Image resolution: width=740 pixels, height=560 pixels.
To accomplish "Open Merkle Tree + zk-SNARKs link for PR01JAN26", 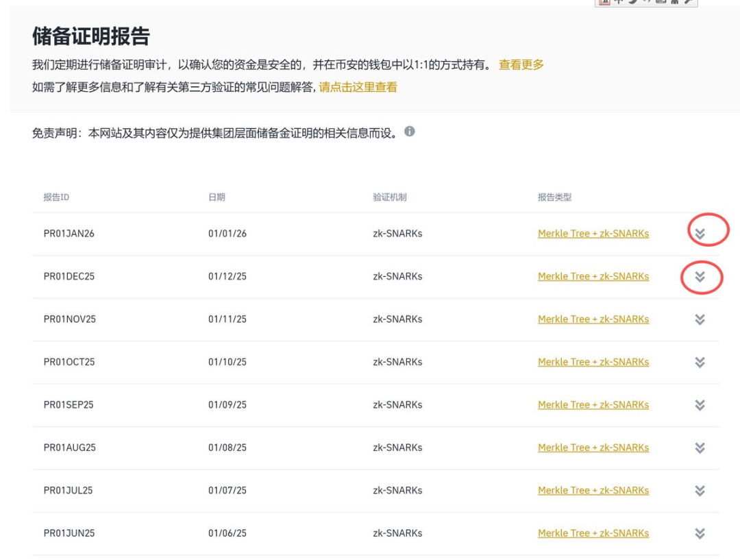I will (593, 234).
